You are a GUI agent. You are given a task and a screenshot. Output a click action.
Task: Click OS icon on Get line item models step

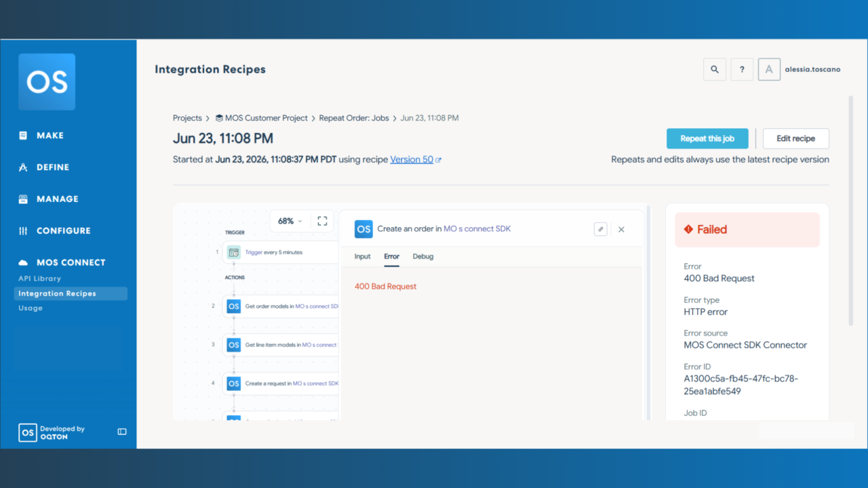[233, 345]
